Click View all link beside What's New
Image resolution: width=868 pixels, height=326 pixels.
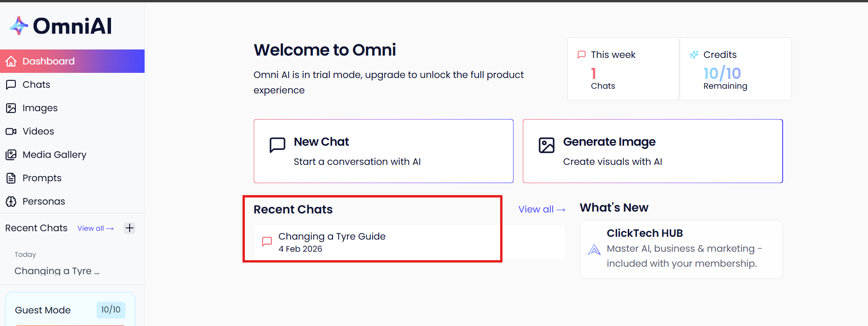point(542,209)
